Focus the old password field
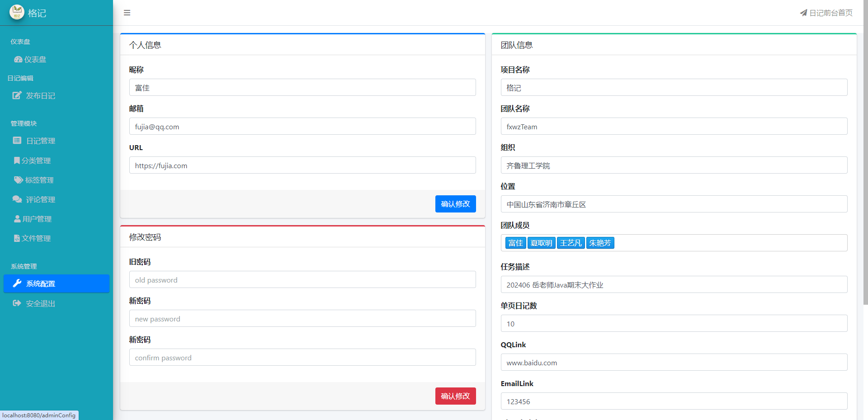This screenshot has width=868, height=420. point(302,280)
